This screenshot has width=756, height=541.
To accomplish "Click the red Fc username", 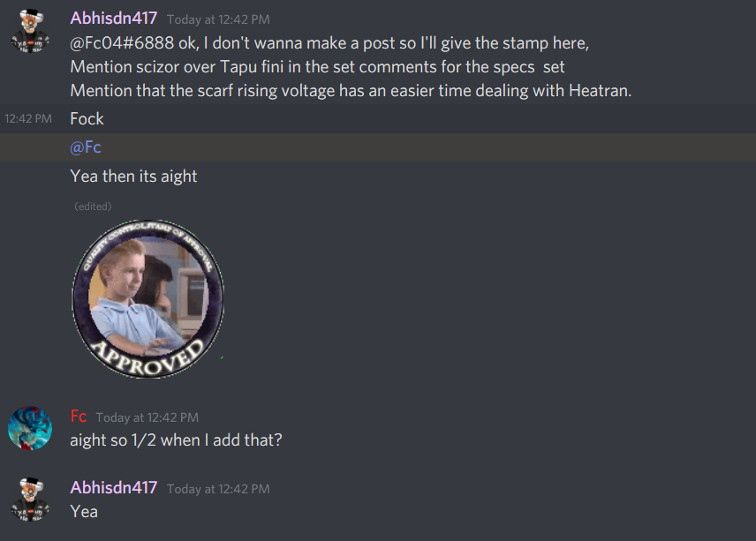I will coord(79,417).
